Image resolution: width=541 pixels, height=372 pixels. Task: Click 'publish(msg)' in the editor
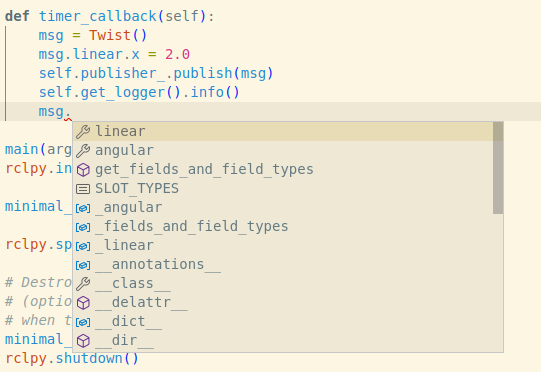(223, 73)
